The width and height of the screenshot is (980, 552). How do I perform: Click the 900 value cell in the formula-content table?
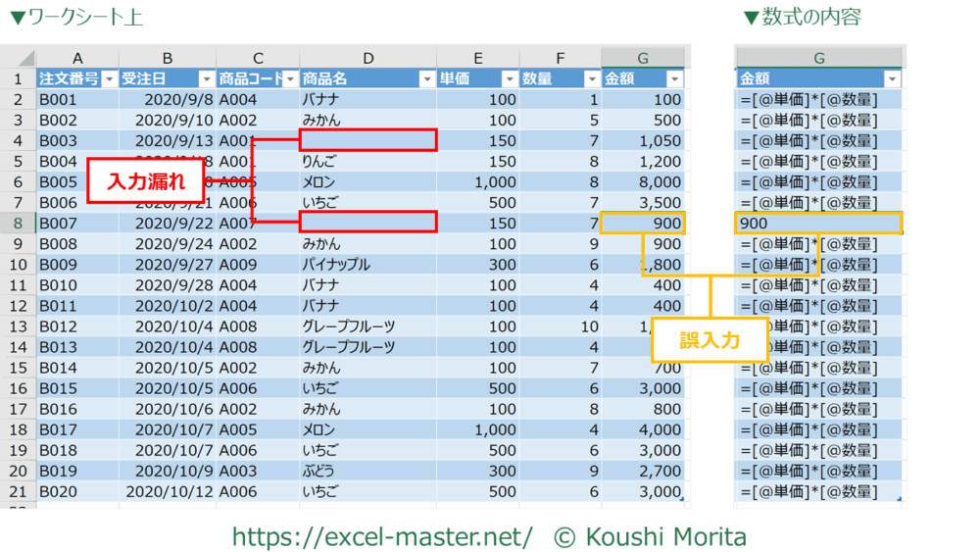(818, 224)
